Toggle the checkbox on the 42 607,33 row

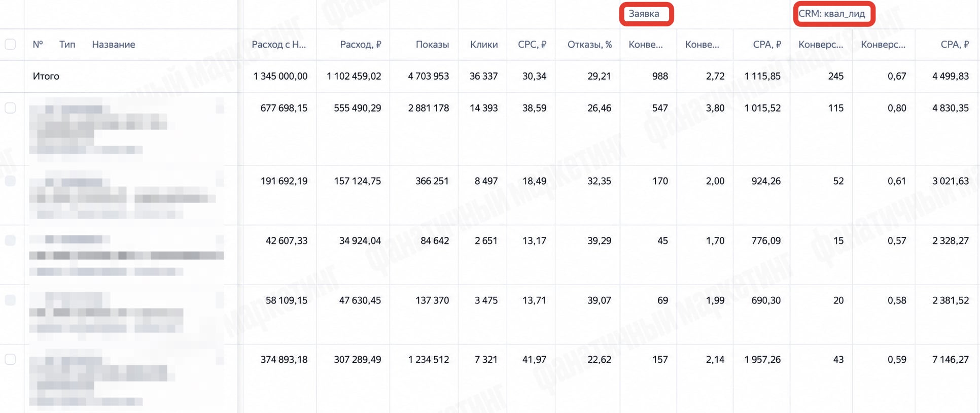10,240
